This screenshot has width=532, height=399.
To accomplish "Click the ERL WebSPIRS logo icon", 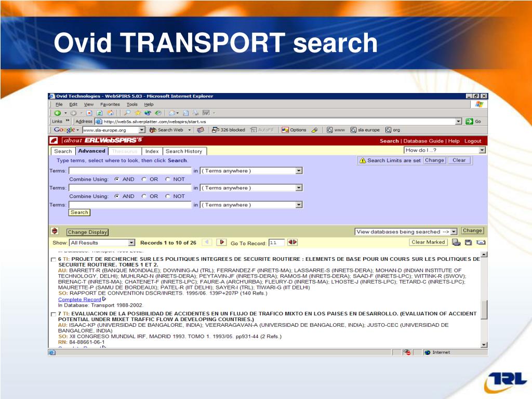I will (x=54, y=140).
